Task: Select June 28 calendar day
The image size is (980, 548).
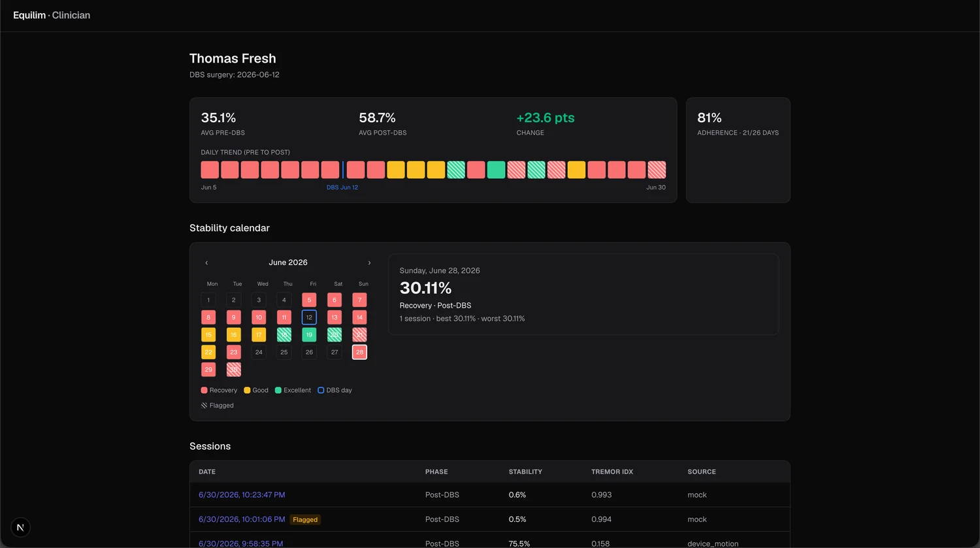Action: (x=359, y=352)
